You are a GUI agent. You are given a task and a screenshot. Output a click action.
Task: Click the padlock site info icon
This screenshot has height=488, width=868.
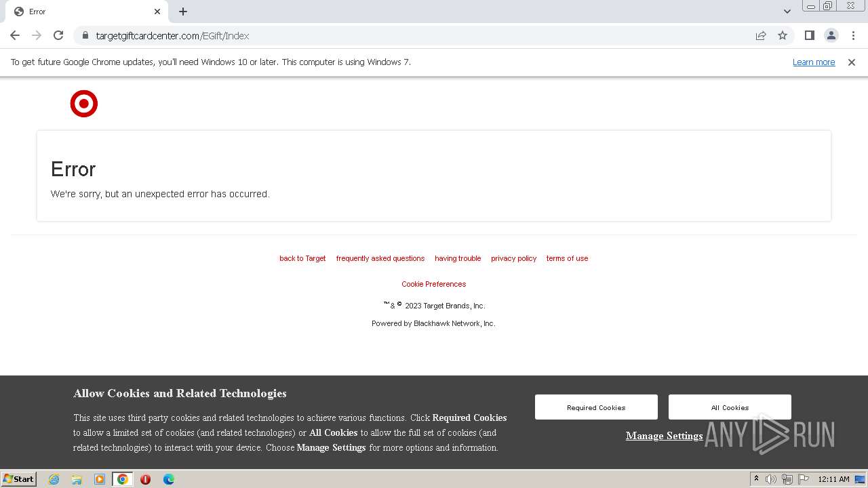[85, 36]
